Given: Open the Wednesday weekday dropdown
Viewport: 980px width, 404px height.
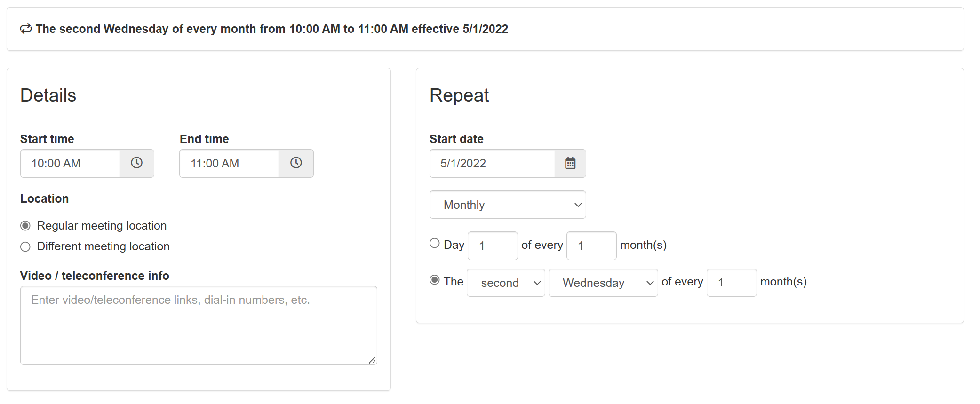Looking at the screenshot, I should [603, 283].
